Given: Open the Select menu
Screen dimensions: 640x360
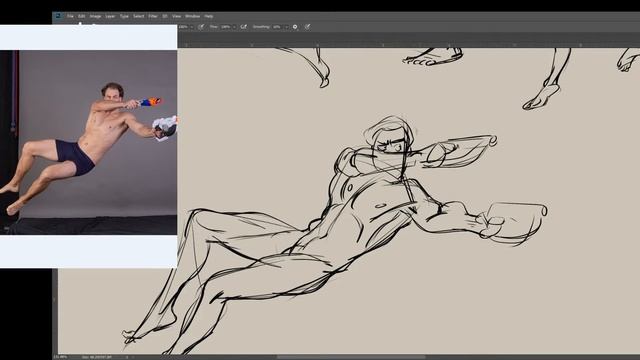Looking at the screenshot, I should coord(138,16).
